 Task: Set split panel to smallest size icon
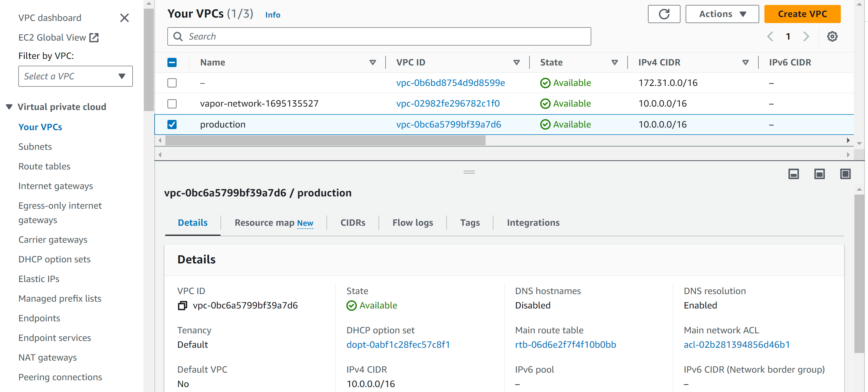(x=793, y=174)
